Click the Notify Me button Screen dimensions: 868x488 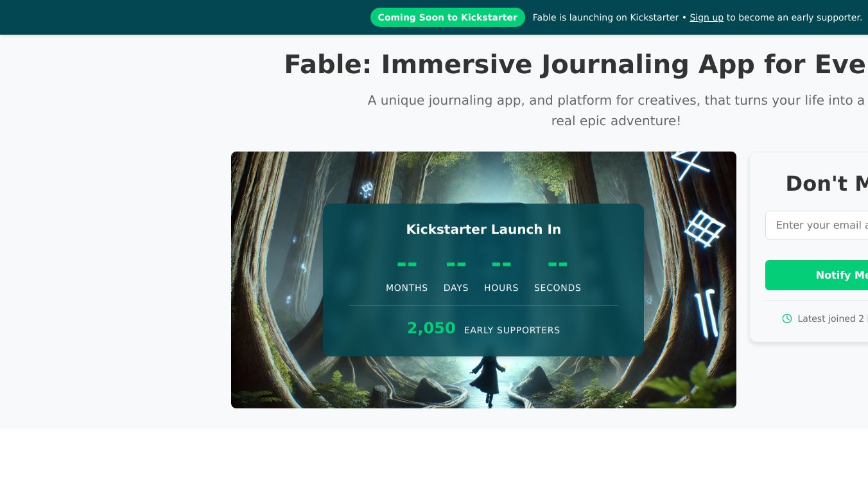(x=817, y=275)
